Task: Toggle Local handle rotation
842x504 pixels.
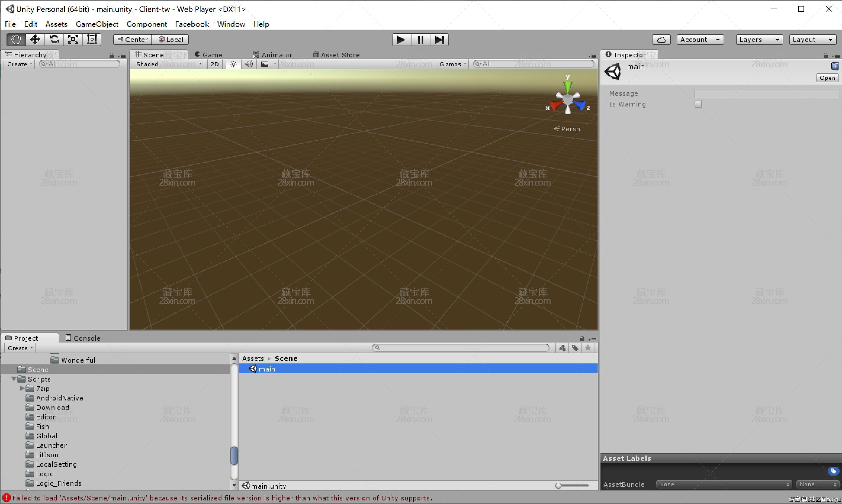Action: point(171,40)
